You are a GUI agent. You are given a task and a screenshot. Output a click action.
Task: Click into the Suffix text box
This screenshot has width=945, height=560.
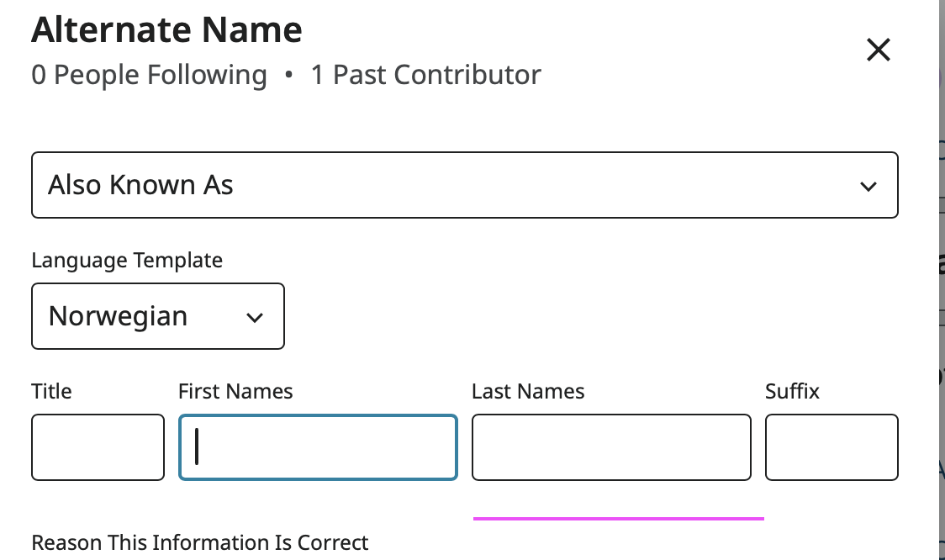pos(831,446)
